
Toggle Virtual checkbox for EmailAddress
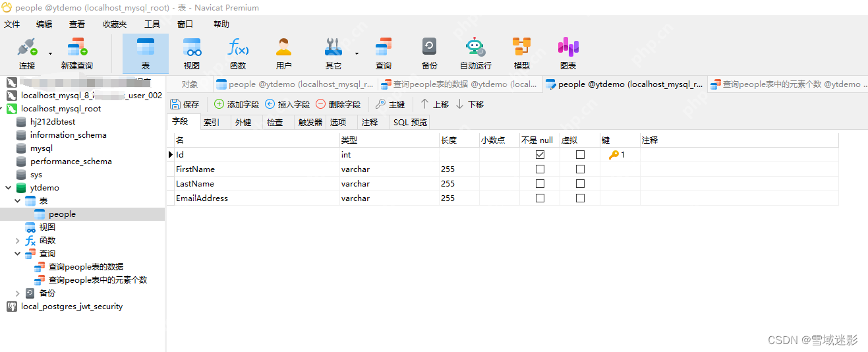pos(580,198)
